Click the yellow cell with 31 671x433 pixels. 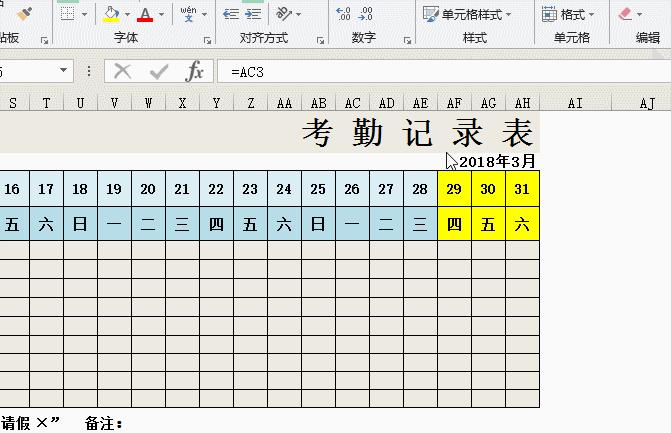pos(523,189)
